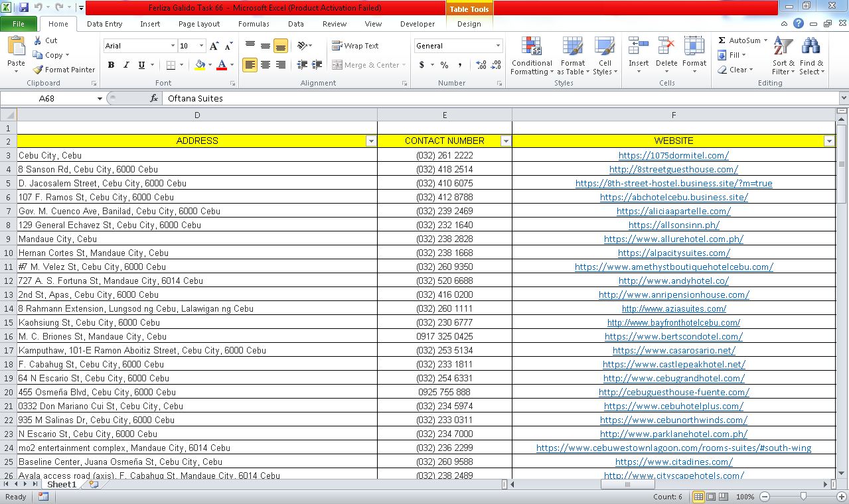The width and height of the screenshot is (849, 504).
Task: Switch to the Formulas ribbon tab
Action: click(254, 24)
